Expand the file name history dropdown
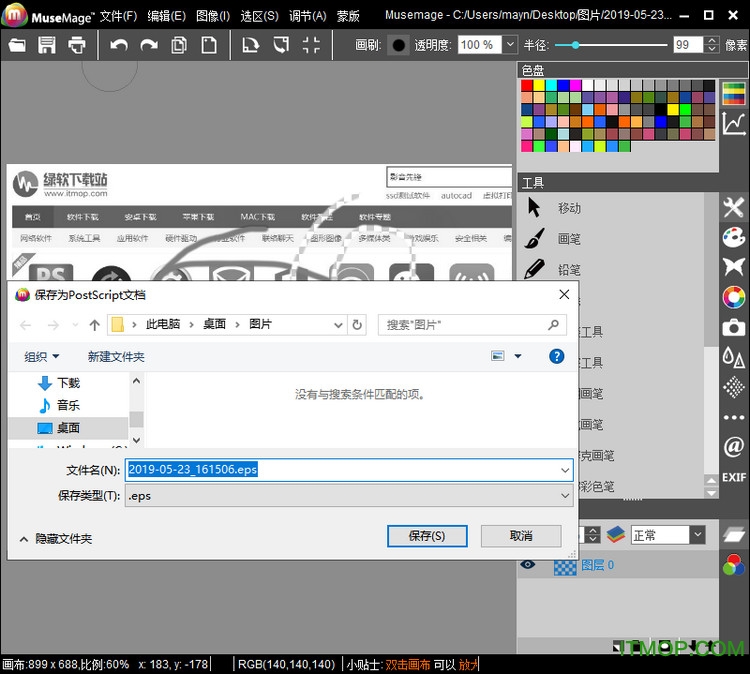Viewport: 750px width, 674px height. (x=565, y=470)
